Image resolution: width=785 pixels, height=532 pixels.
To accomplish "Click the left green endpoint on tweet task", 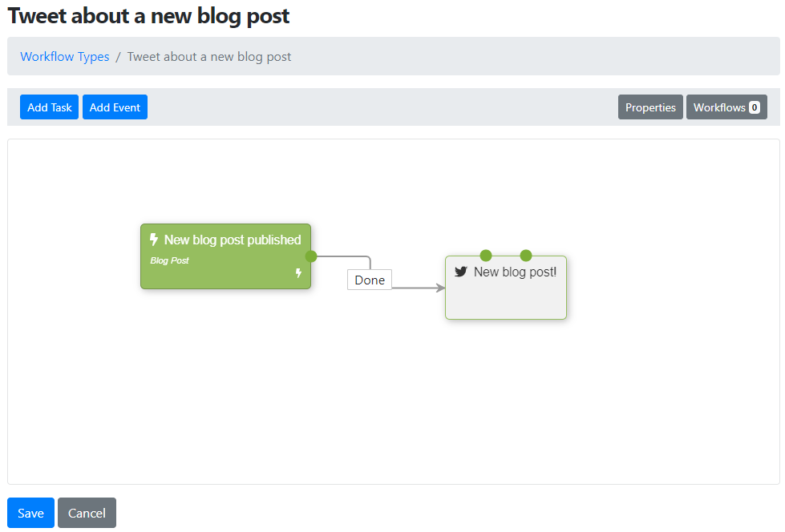I will pyautogui.click(x=486, y=256).
